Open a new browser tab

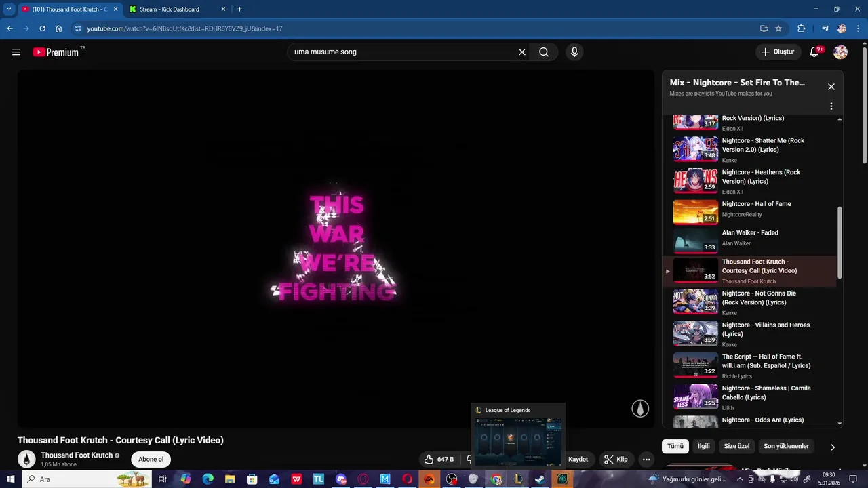[239, 9]
